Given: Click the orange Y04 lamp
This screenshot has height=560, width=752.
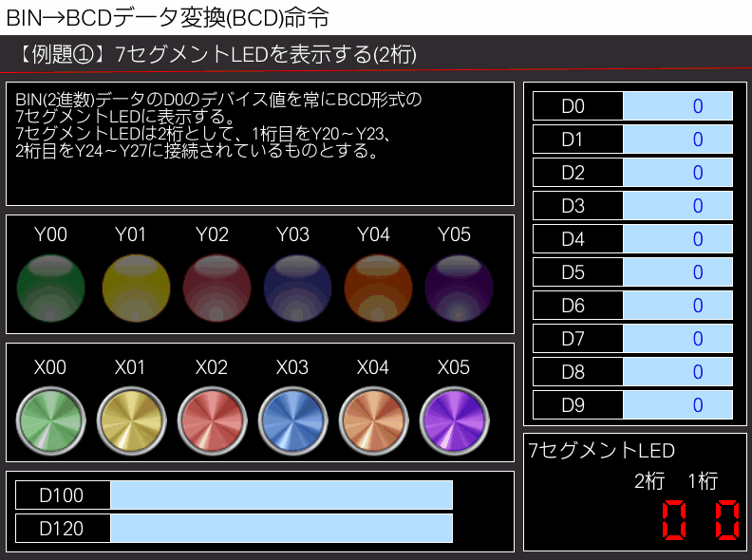Looking at the screenshot, I should [379, 289].
